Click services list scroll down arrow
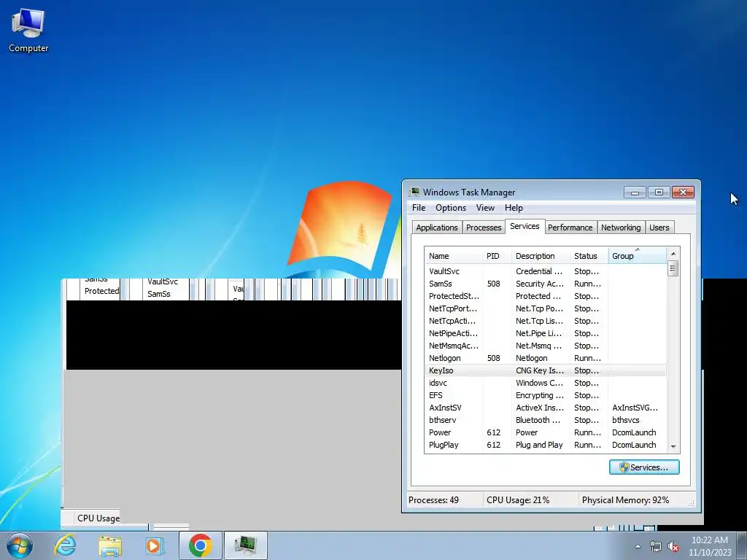 click(673, 447)
